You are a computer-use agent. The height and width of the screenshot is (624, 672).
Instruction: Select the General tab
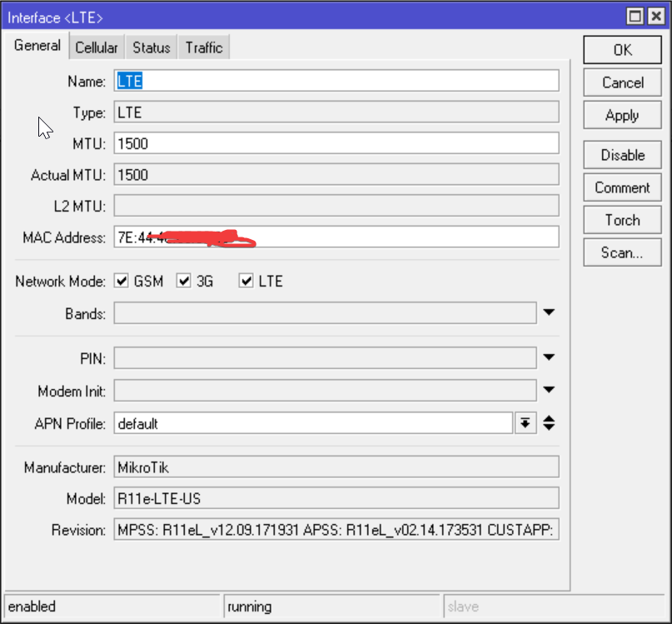point(37,46)
